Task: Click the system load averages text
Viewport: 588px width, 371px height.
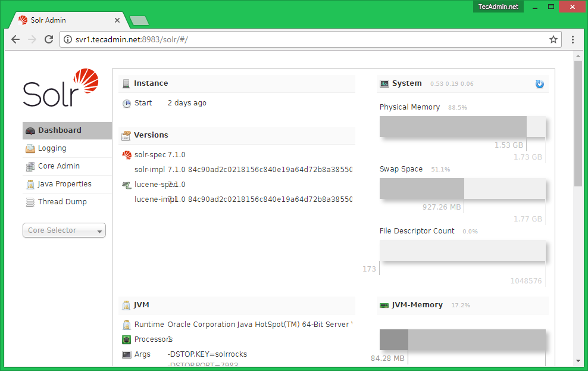Action: [452, 83]
